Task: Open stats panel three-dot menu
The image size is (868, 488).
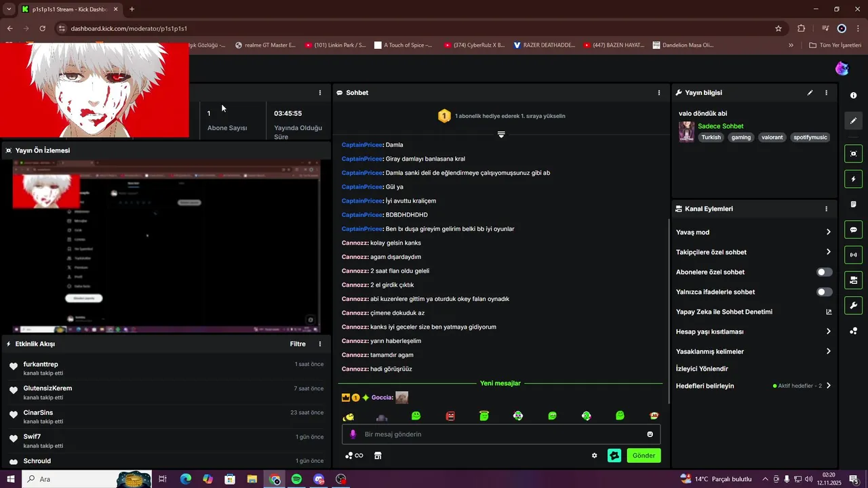Action: 320,93
